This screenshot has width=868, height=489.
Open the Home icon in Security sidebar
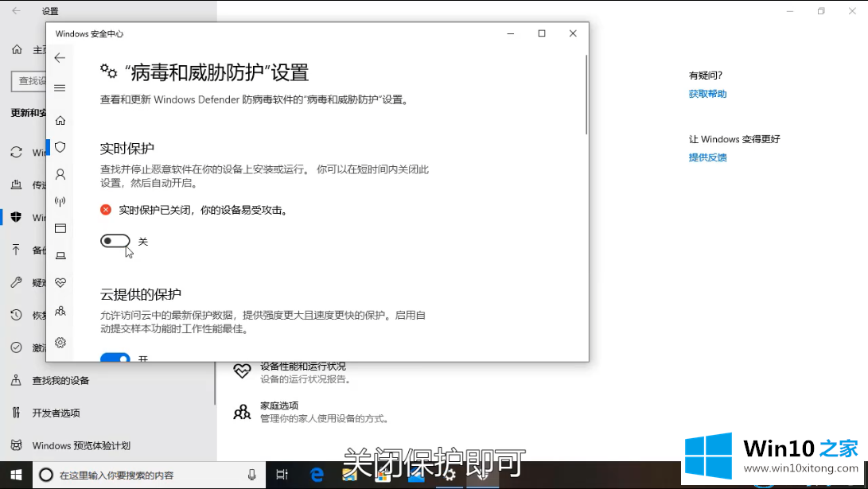pyautogui.click(x=60, y=121)
